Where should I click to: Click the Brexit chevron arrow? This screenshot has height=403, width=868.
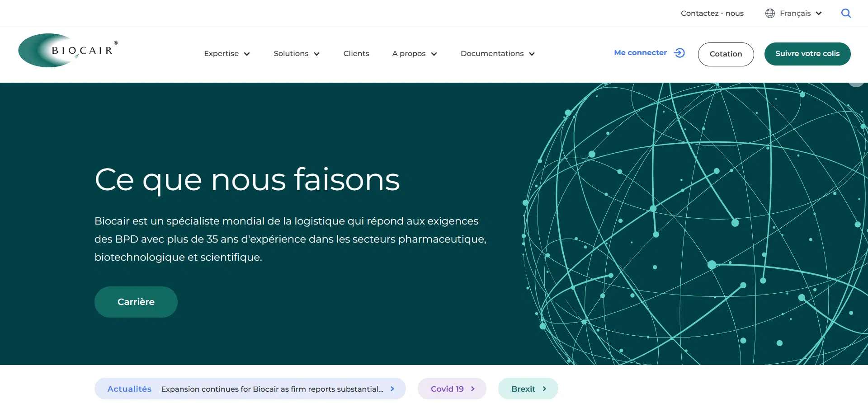[x=544, y=389]
